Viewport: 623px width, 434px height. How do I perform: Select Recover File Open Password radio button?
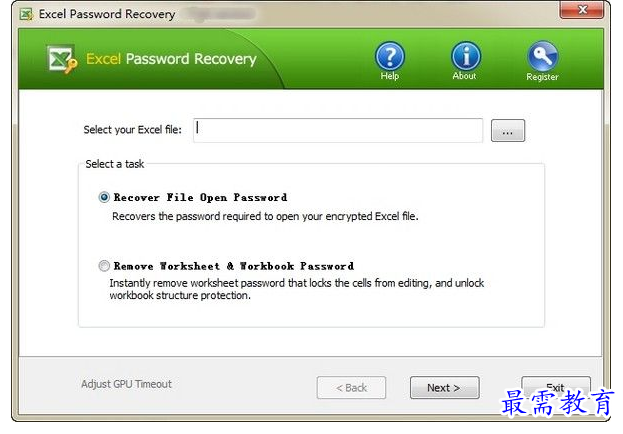(104, 197)
